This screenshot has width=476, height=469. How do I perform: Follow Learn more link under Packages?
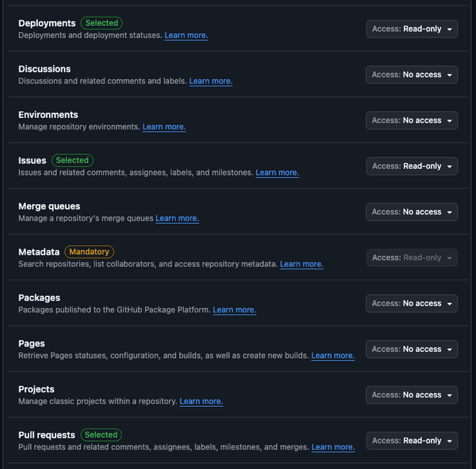pos(234,309)
